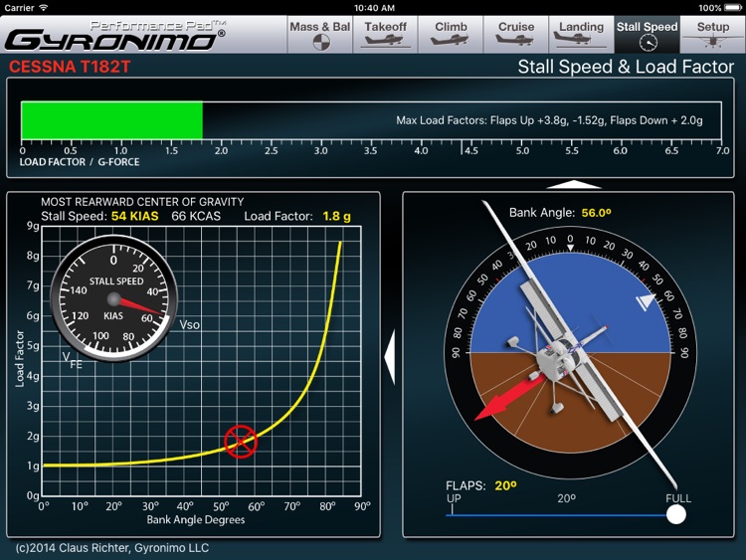The width and height of the screenshot is (746, 560).
Task: Click the red crosshair marker on curve
Action: 241,442
